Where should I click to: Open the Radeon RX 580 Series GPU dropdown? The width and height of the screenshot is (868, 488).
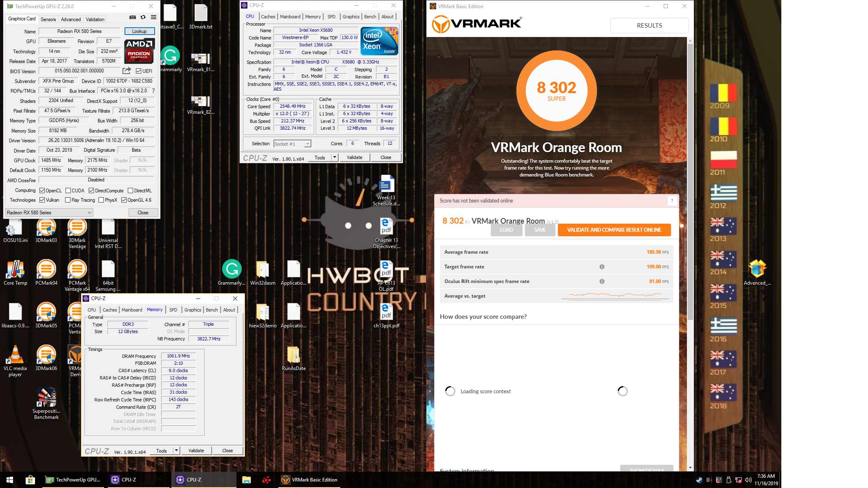49,212
